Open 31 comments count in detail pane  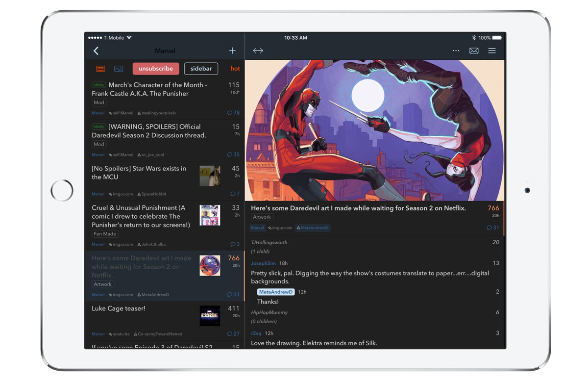tap(493, 228)
